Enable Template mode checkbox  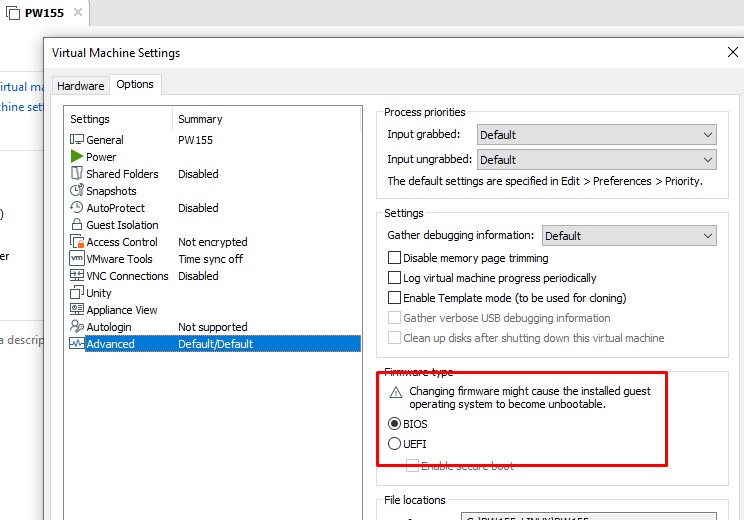point(394,297)
